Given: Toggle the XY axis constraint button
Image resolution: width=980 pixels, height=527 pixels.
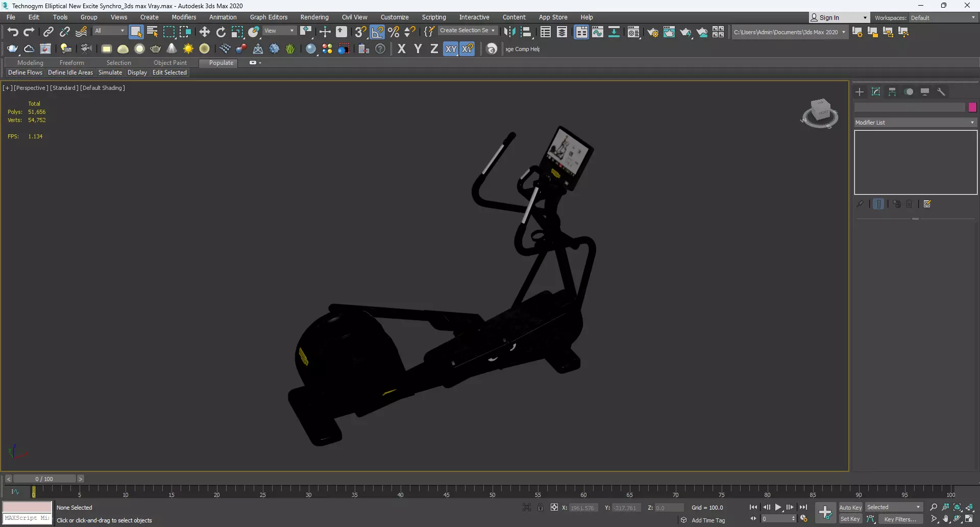Looking at the screenshot, I should pyautogui.click(x=451, y=49).
